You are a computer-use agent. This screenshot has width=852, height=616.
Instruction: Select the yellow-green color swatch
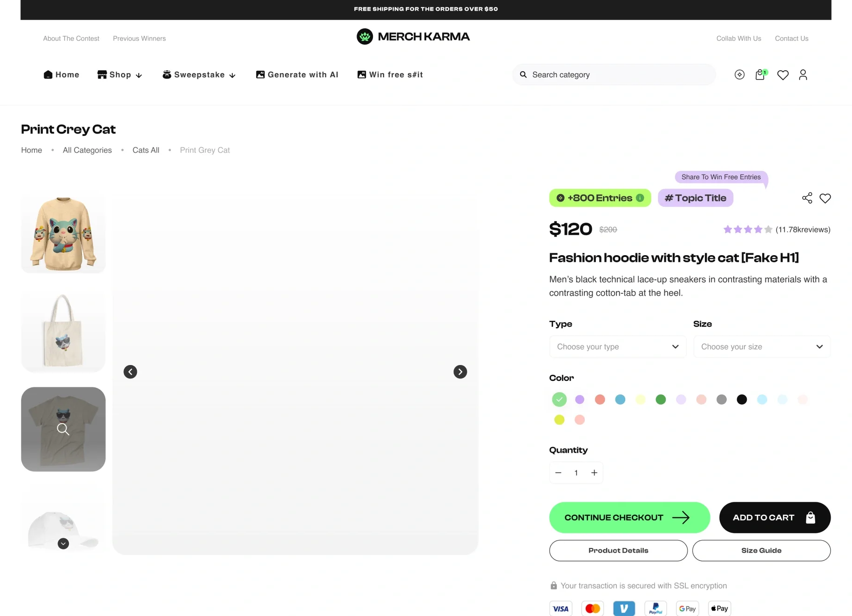pos(559,420)
